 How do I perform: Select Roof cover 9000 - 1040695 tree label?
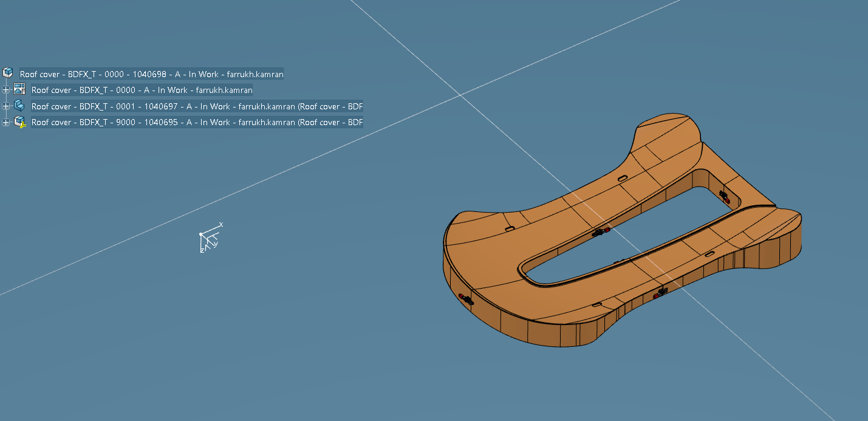[197, 122]
